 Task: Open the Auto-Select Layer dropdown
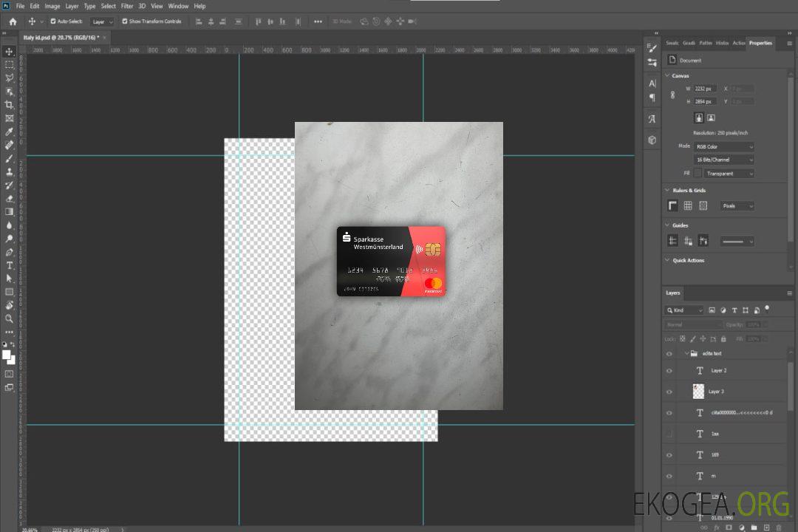coord(102,21)
